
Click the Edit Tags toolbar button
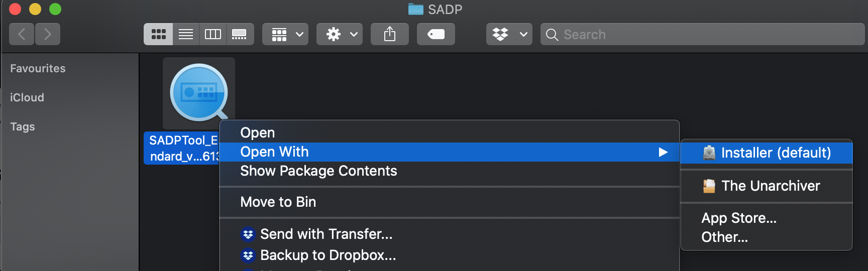coord(436,34)
